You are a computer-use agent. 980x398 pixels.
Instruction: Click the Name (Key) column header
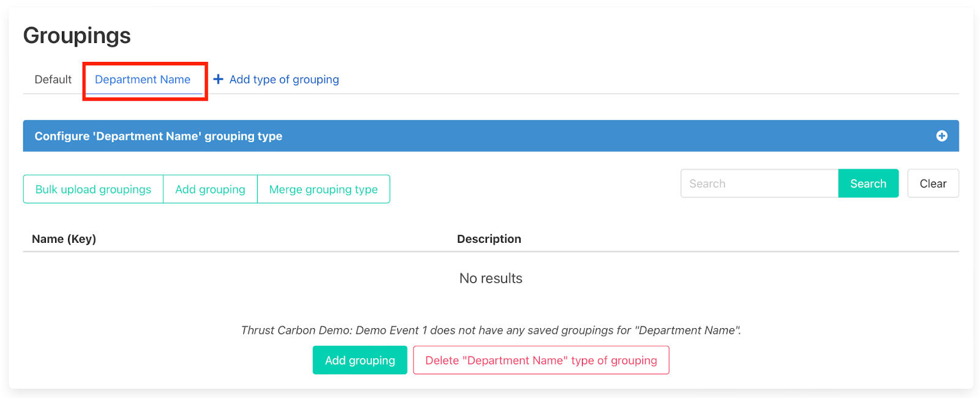(64, 239)
